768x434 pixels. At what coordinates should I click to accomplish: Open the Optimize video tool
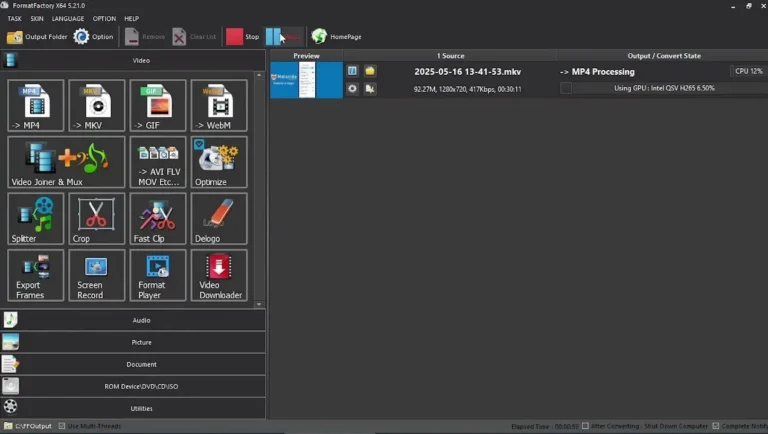click(x=219, y=162)
